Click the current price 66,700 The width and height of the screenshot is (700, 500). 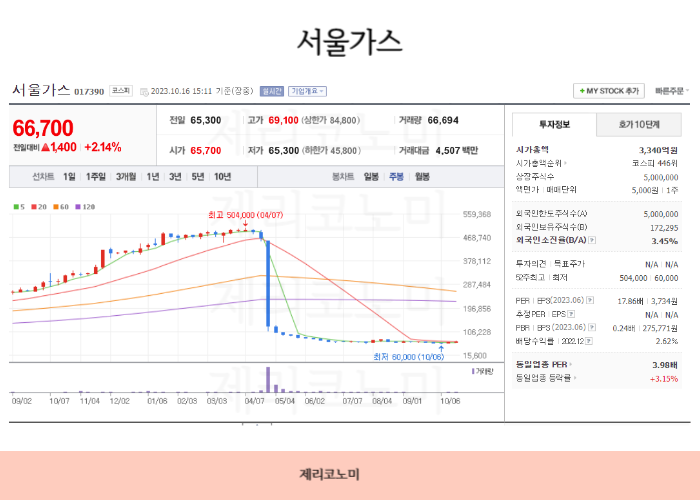(43, 128)
